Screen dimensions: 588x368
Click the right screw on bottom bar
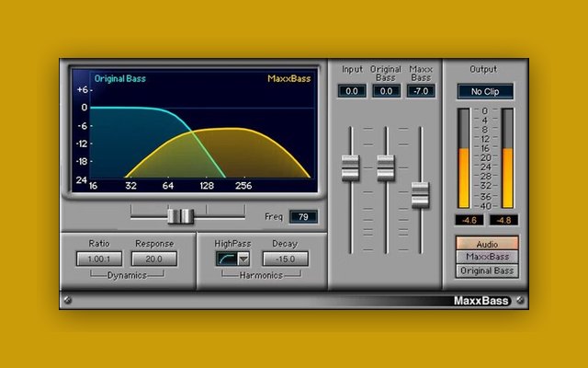point(520,300)
